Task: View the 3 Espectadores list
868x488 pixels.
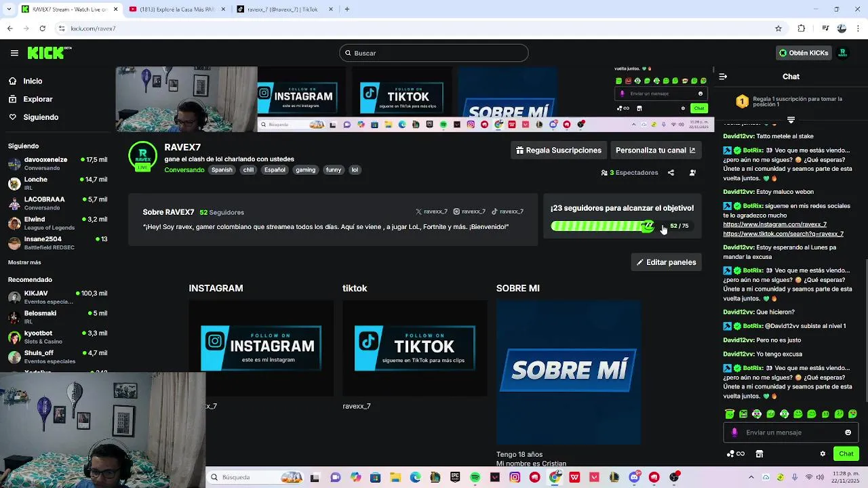Action: [630, 173]
